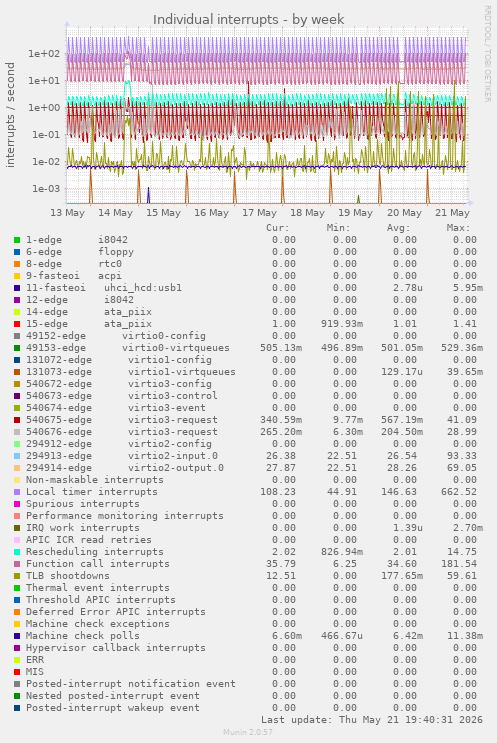Click the light blue virtio2-input.0 swatch
This screenshot has height=743, width=497.
tap(17, 456)
